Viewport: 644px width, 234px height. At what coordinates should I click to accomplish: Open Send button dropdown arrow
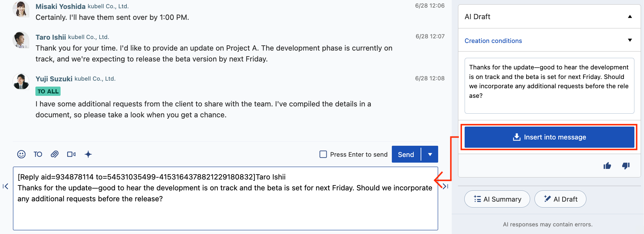430,154
